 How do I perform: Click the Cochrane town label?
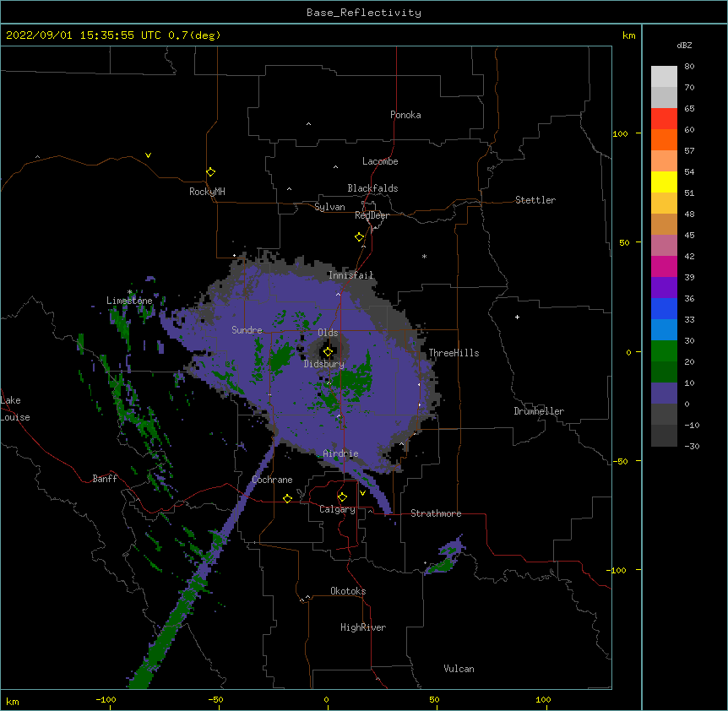coord(272,480)
